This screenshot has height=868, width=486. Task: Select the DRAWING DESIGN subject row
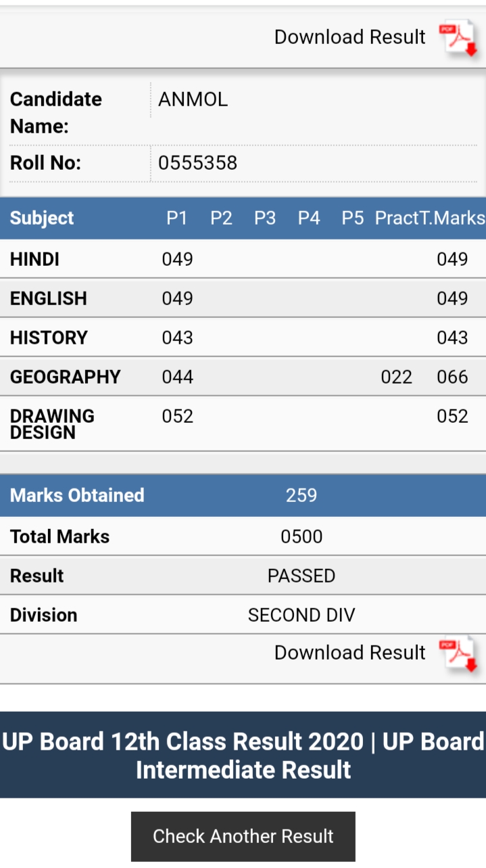click(243, 424)
